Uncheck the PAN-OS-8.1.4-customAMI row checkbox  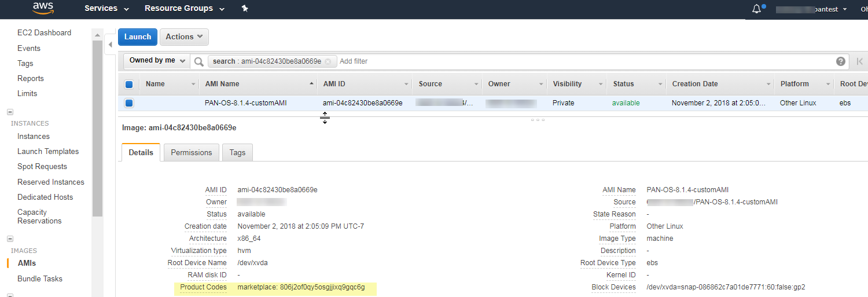tap(129, 103)
